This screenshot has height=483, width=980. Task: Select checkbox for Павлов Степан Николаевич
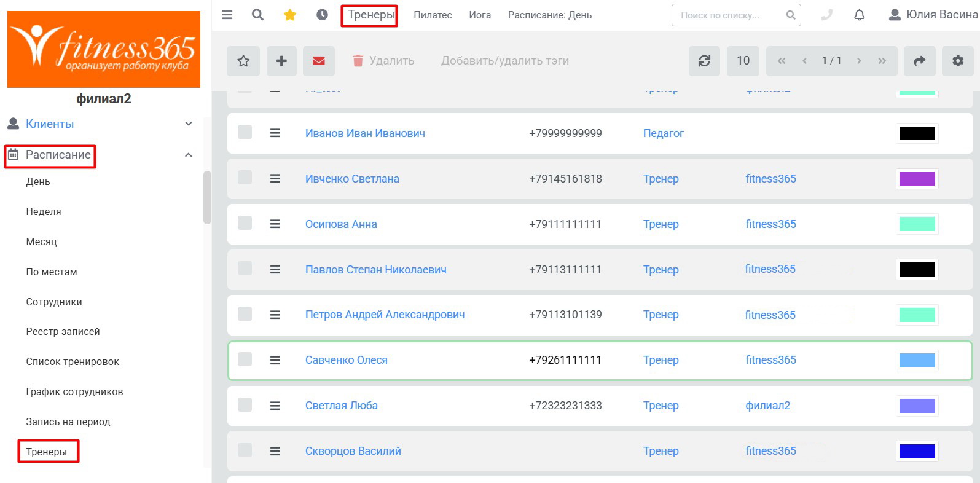[x=245, y=269]
